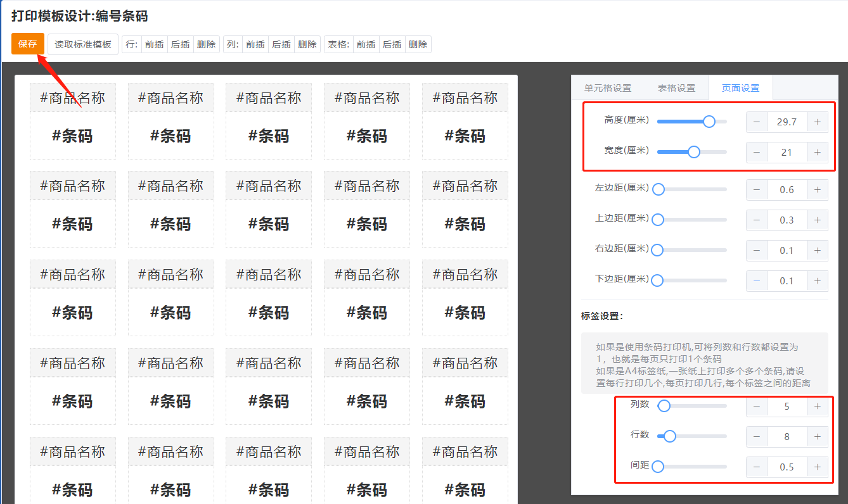Click 删除 in the 列 group
The height and width of the screenshot is (504, 848).
(307, 44)
